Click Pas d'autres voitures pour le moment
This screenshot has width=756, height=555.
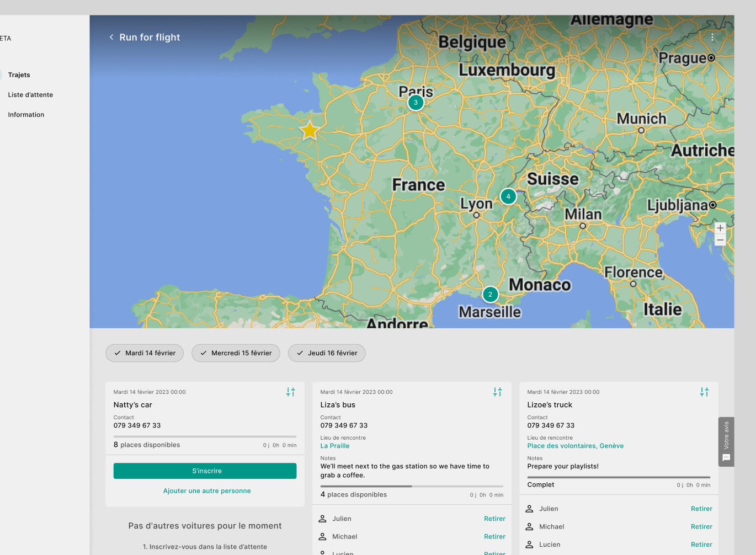point(205,526)
